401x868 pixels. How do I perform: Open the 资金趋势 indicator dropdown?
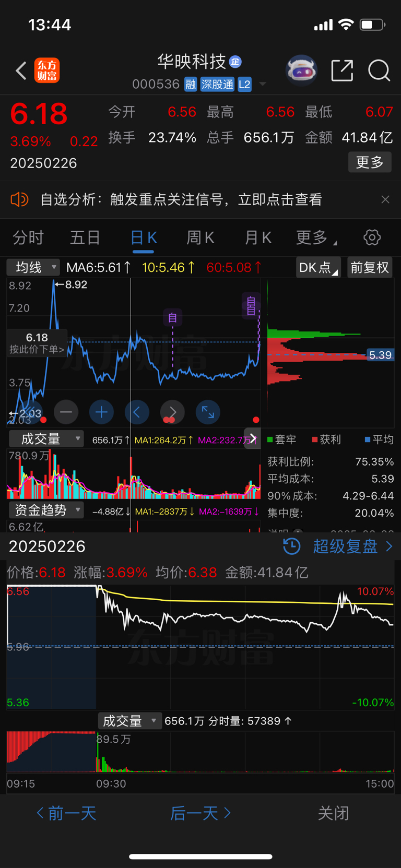tap(46, 509)
